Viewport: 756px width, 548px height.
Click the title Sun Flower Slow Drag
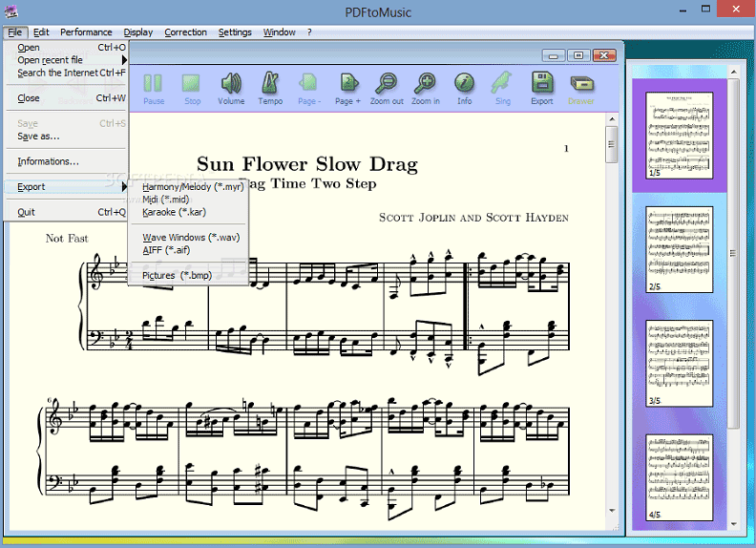[307, 164]
